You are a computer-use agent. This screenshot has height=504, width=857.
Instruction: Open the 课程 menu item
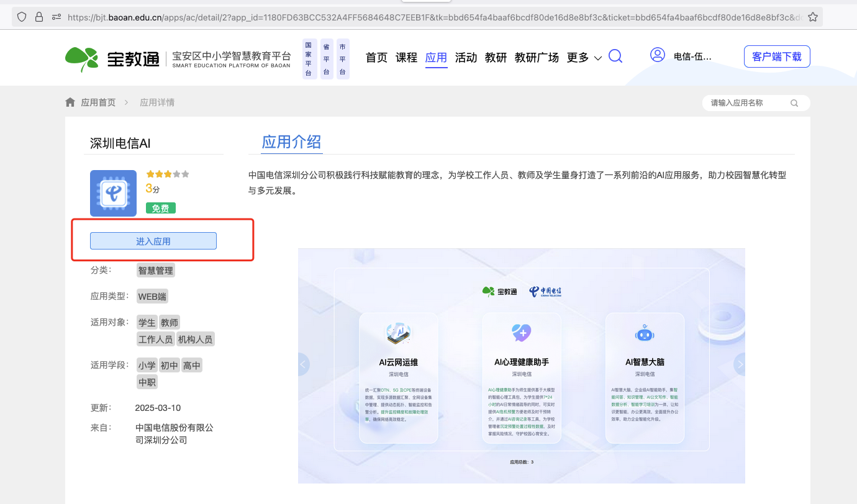406,58
